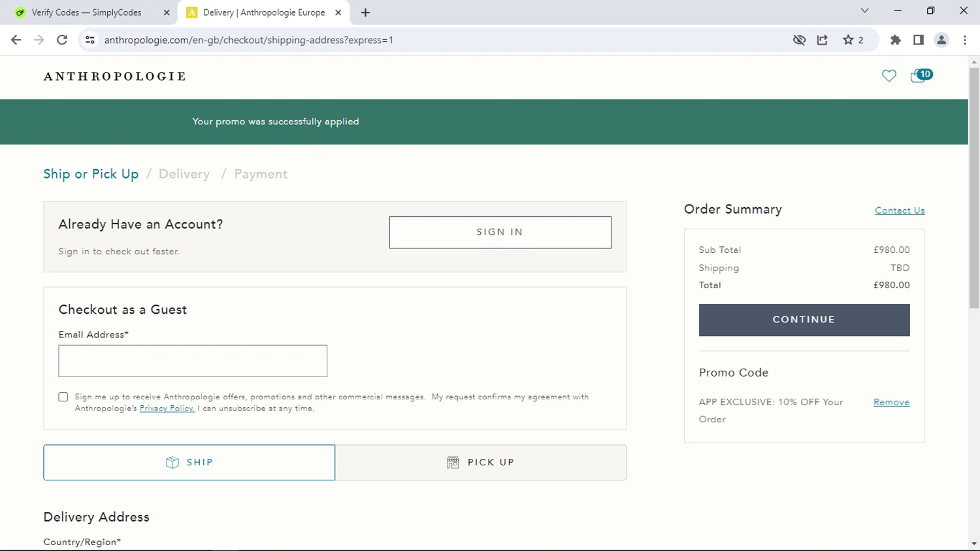Tick the sign me up for offers checkbox
This screenshot has height=551, width=980.
point(63,397)
